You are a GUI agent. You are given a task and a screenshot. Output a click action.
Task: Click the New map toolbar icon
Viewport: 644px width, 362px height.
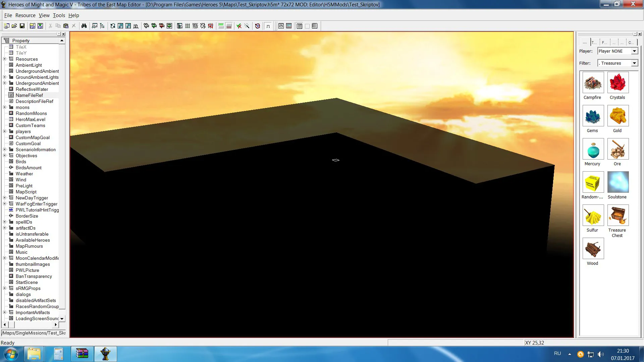(7, 26)
